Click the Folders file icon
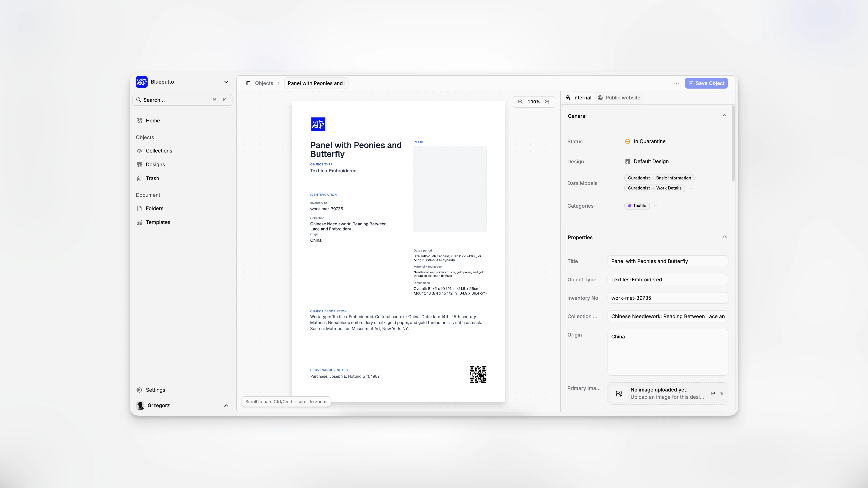This screenshot has height=488, width=868. [x=139, y=208]
